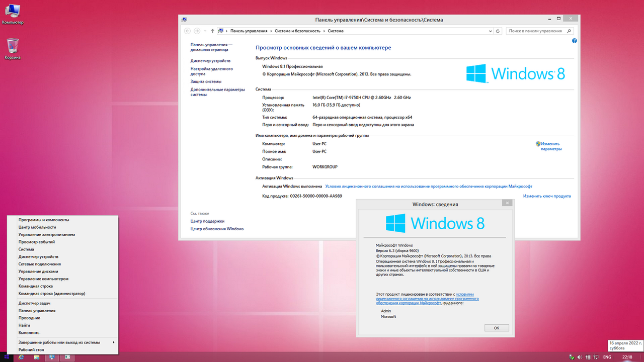
Task: Click the Windows Start button on taskbar
Action: 7,357
